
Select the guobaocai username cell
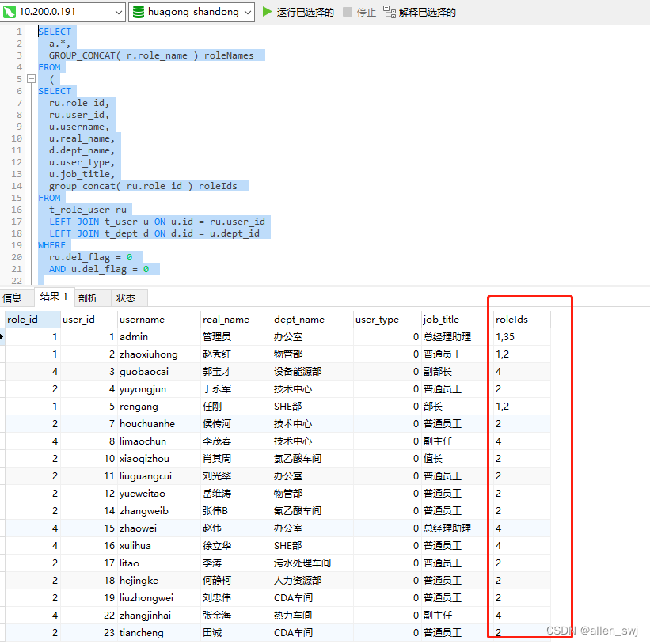(x=159, y=372)
